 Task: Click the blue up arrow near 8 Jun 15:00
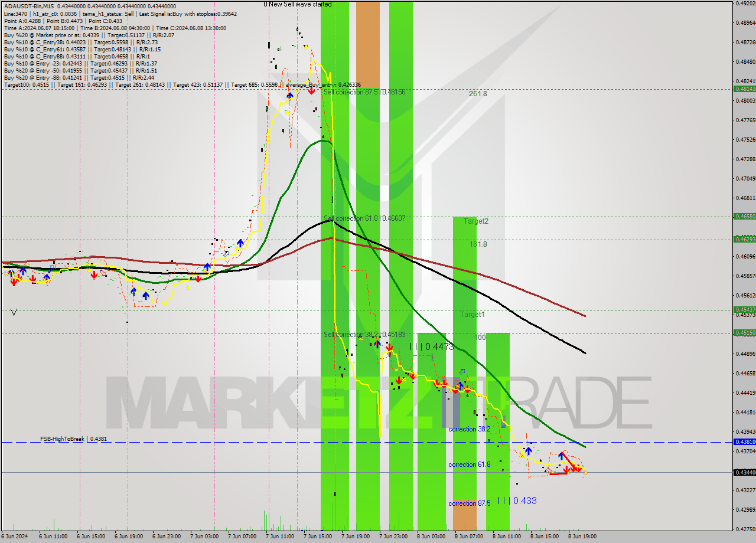pos(529,450)
